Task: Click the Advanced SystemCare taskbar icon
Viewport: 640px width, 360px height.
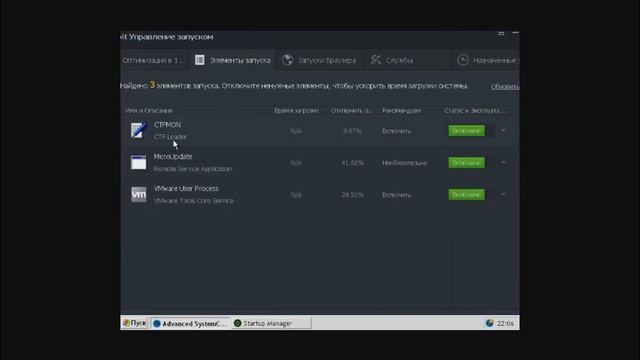Action: [157, 324]
